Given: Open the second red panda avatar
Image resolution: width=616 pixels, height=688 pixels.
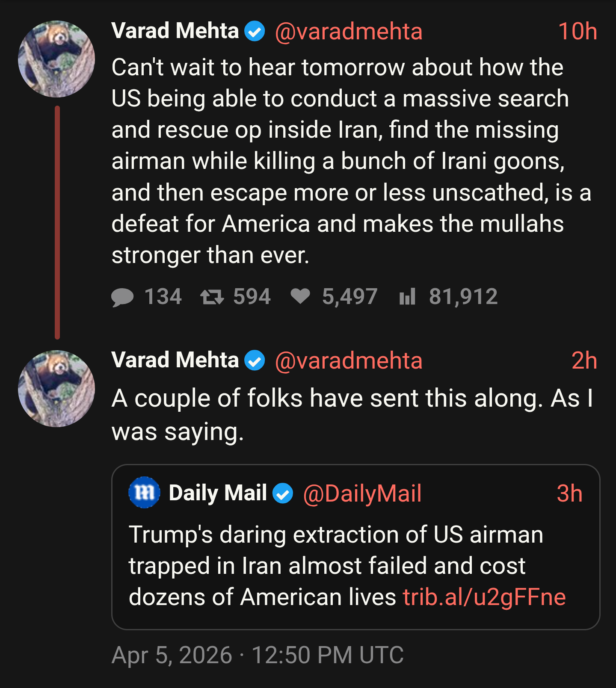Looking at the screenshot, I should [56, 389].
